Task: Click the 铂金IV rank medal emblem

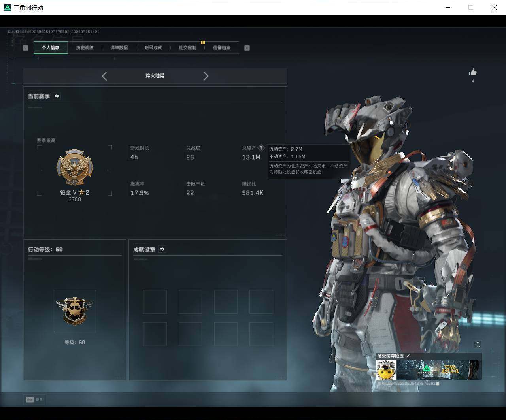Action: click(x=75, y=168)
